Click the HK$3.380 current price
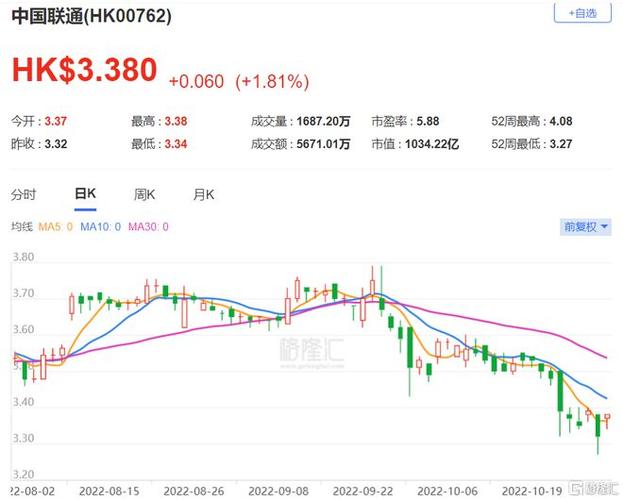This screenshot has width=623, height=500. click(x=85, y=70)
